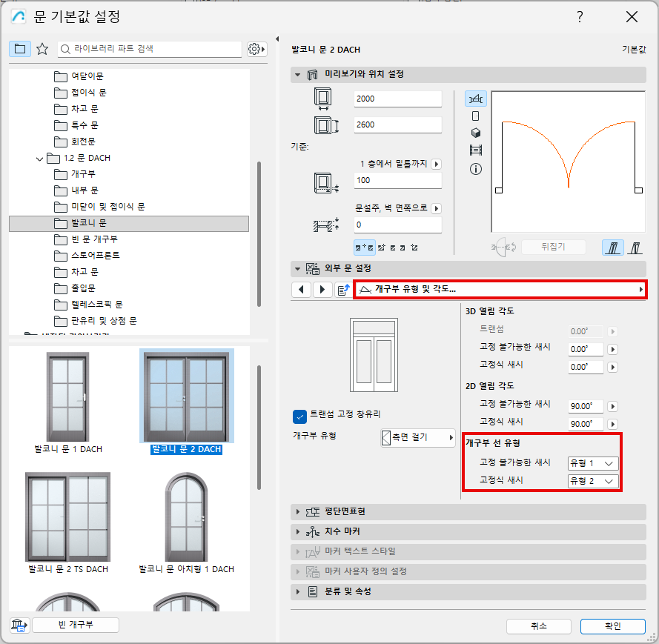Viewport: 659px width, 644px height.
Task: Select third reveal anchor option icon
Action: [x=393, y=248]
